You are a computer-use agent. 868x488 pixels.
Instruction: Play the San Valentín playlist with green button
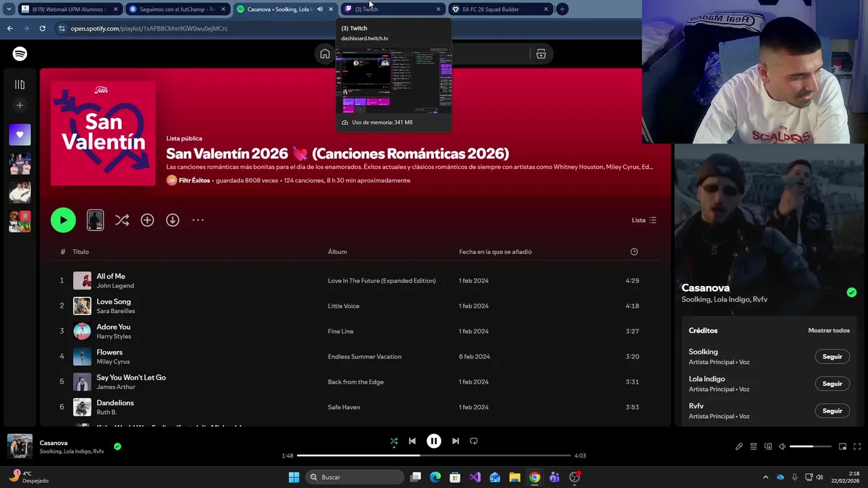(63, 220)
